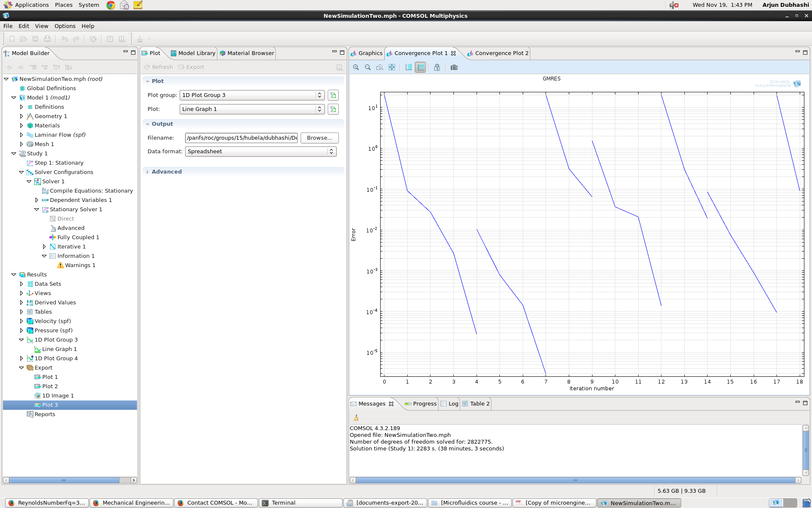Expand the Advanced section
This screenshot has height=508, width=812.
tap(167, 171)
